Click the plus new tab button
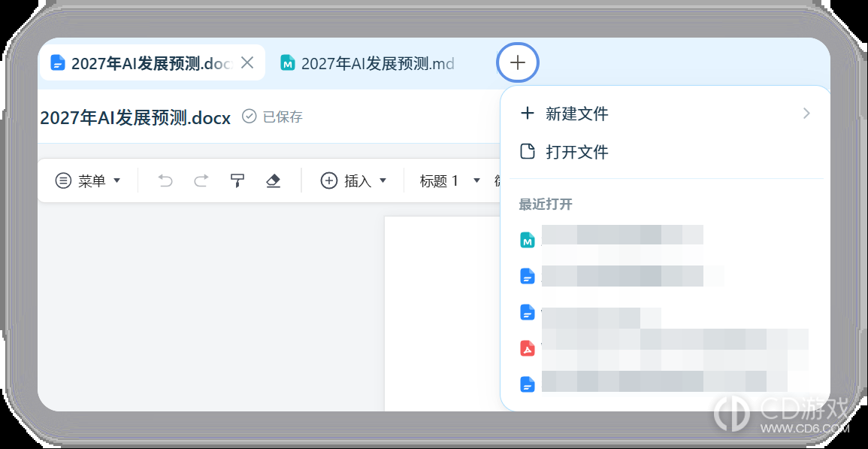Screen dimensions: 868x449 (517, 62)
